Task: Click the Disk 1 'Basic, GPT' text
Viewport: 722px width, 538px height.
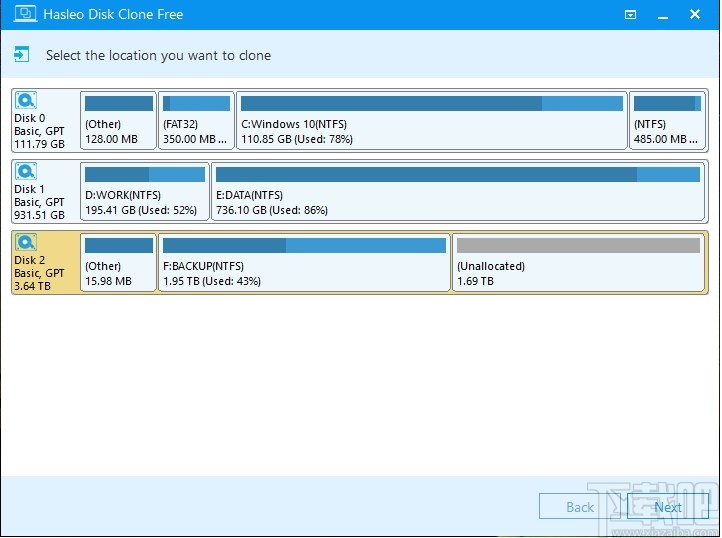Action: point(39,202)
